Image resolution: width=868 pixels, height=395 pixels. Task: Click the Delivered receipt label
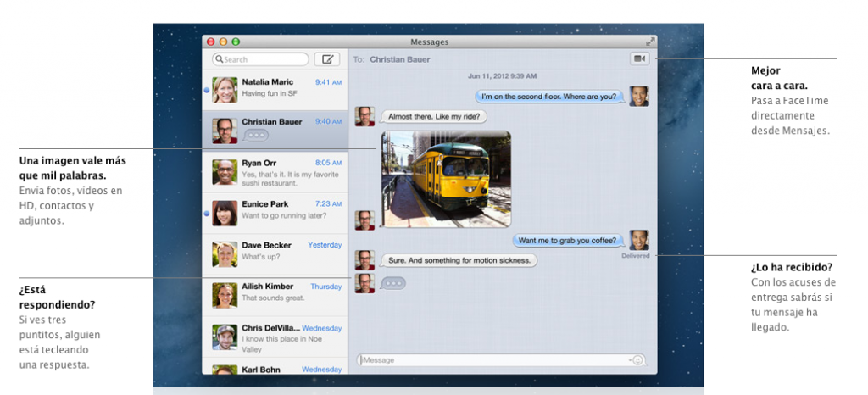pyautogui.click(x=636, y=256)
